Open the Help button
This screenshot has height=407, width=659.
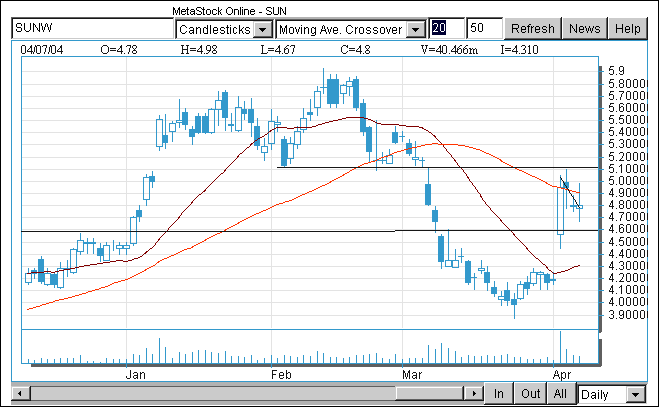pos(627,29)
